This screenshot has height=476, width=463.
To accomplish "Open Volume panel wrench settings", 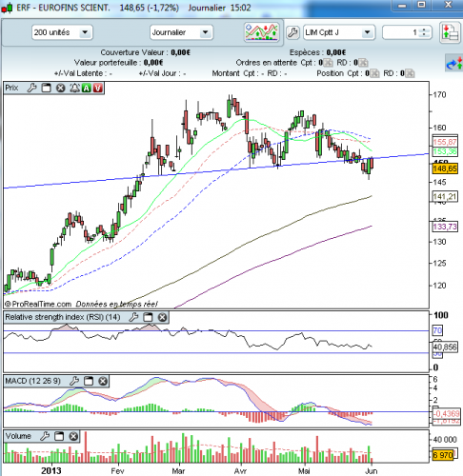I will click(45, 436).
